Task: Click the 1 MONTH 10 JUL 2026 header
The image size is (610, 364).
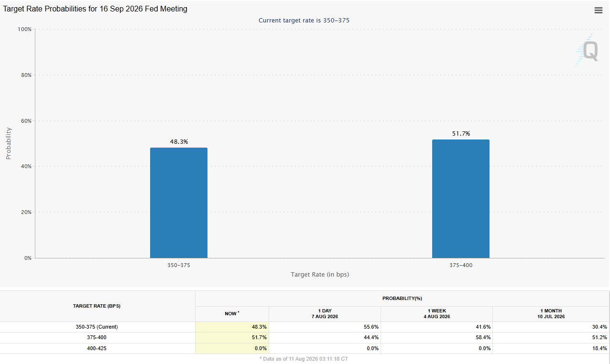Action: pos(551,314)
